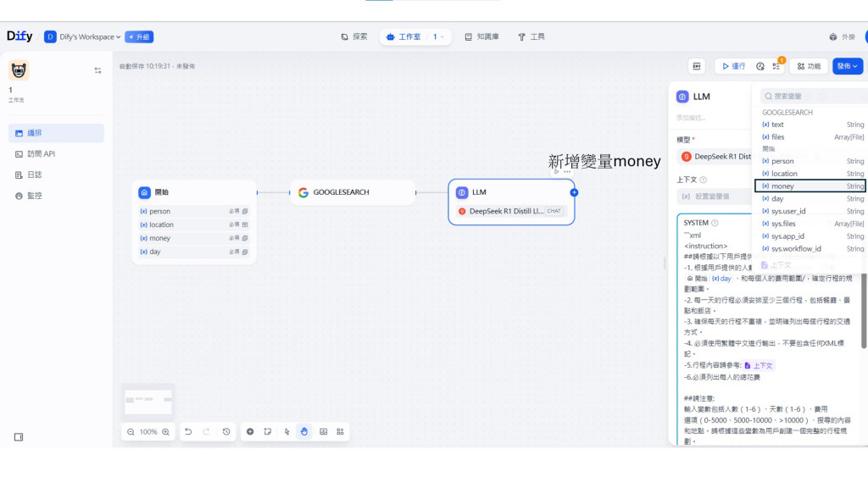Open the change history clock icon
The image size is (868, 488).
(x=226, y=431)
